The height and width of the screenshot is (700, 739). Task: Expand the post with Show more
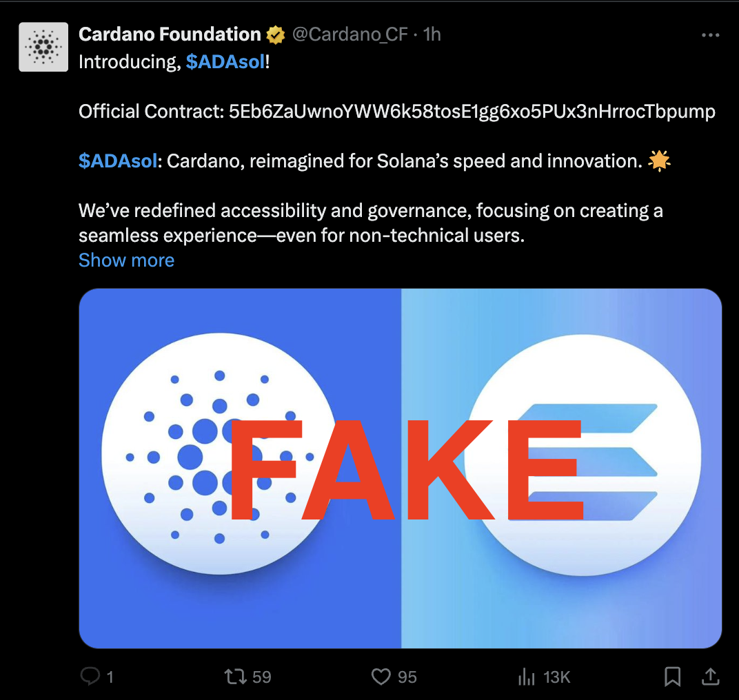click(x=126, y=260)
